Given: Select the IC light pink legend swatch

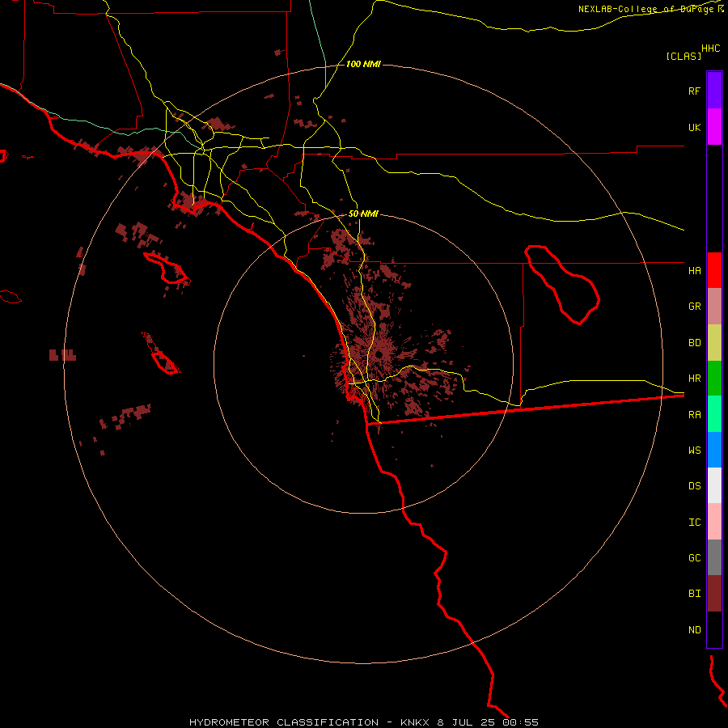Looking at the screenshot, I should (714, 522).
